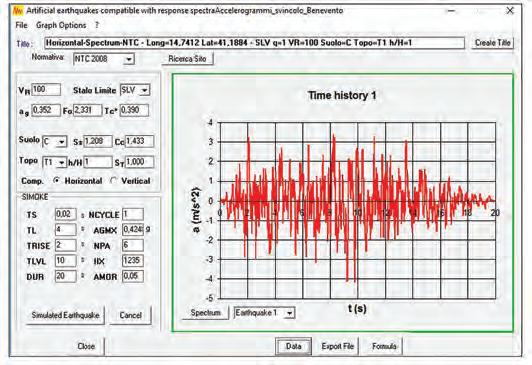
Task: Click the TRISE input field
Action: point(66,245)
